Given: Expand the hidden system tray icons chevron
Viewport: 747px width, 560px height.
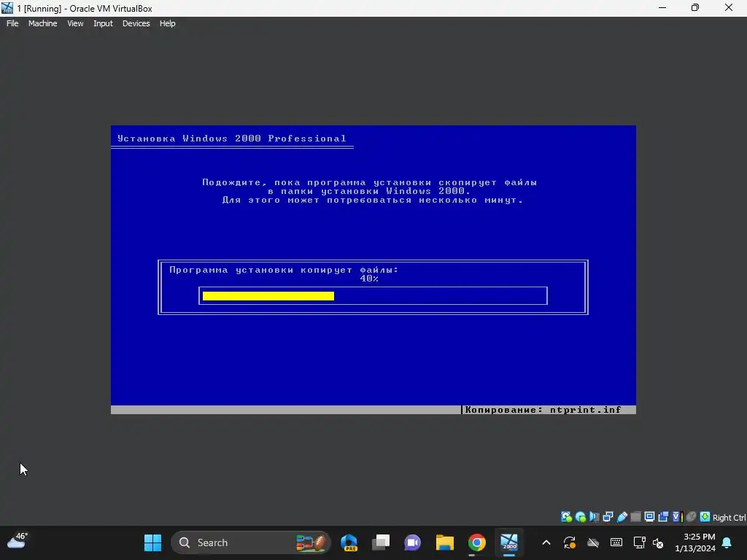Looking at the screenshot, I should click(546, 542).
